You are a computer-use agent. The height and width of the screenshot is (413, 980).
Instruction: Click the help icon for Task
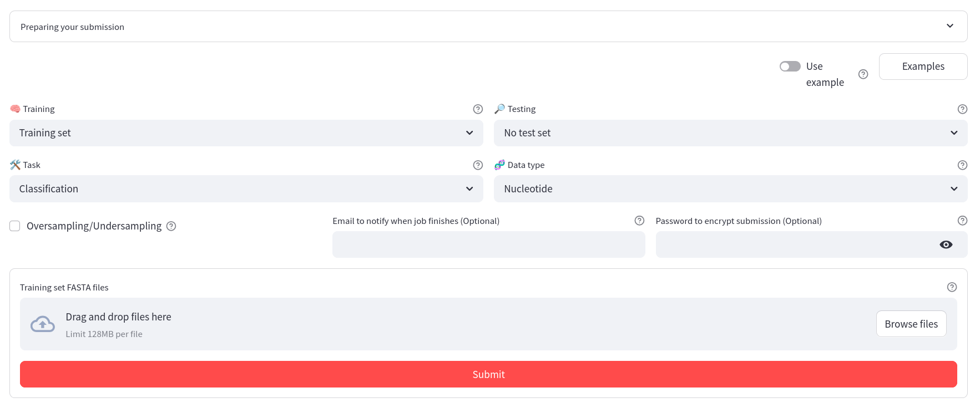[478, 165]
